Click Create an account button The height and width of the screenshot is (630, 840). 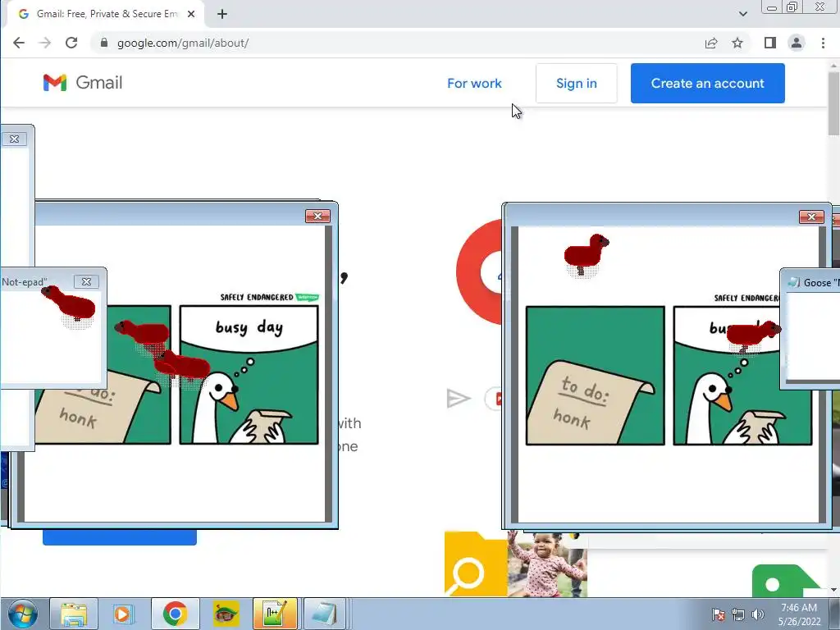click(x=708, y=84)
